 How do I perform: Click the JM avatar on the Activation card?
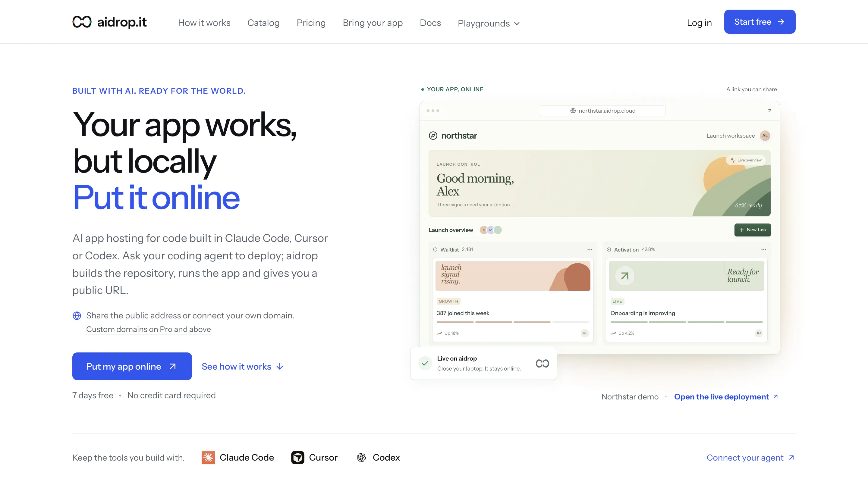[759, 333]
